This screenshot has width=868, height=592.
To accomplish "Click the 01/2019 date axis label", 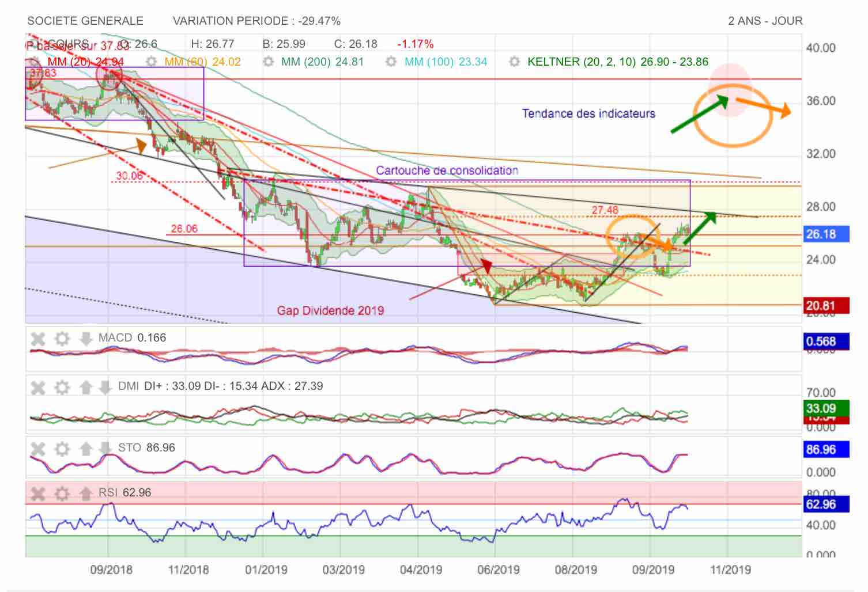I will tap(266, 570).
